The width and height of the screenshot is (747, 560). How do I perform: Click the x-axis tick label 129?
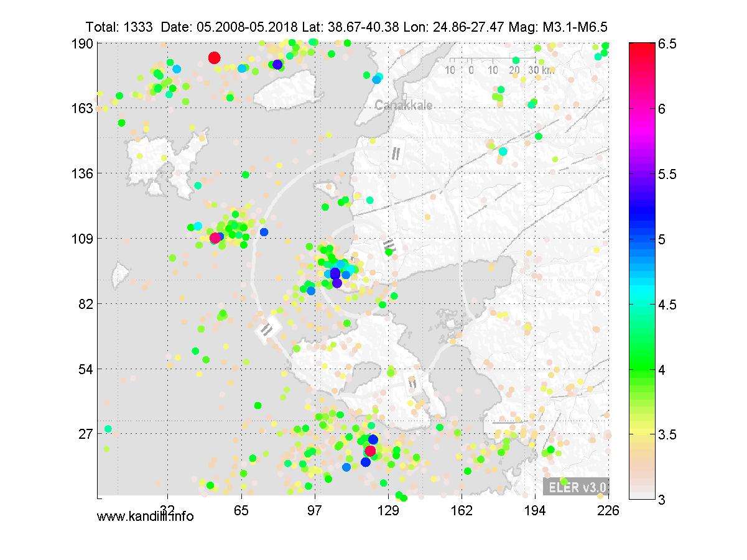(x=389, y=510)
